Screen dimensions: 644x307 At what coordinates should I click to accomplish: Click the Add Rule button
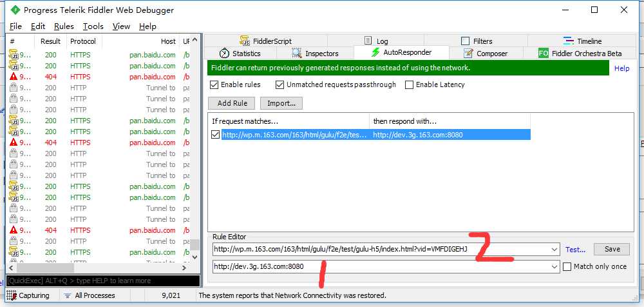click(x=232, y=103)
